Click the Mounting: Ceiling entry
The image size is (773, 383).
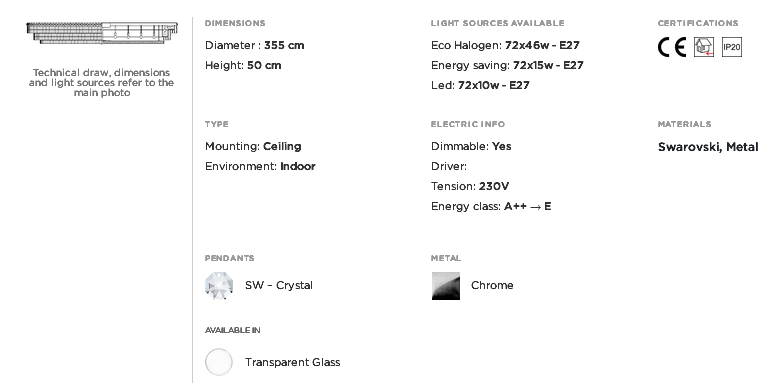click(253, 146)
